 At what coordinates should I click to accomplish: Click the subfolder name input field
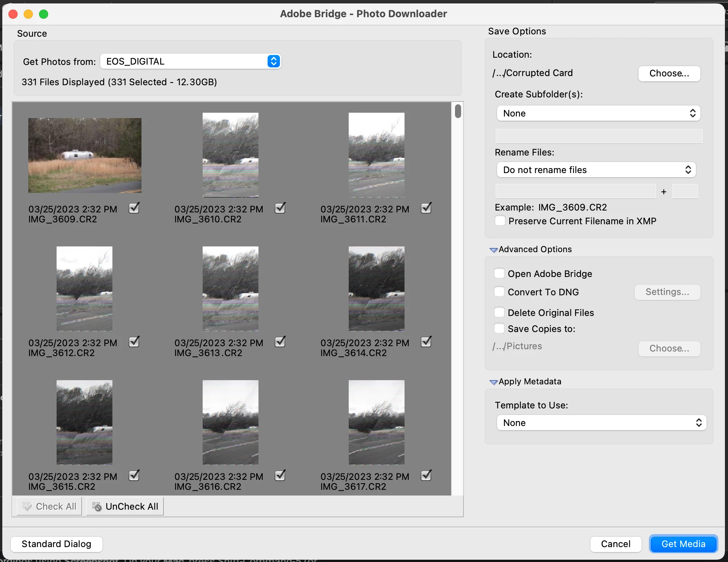tap(599, 136)
